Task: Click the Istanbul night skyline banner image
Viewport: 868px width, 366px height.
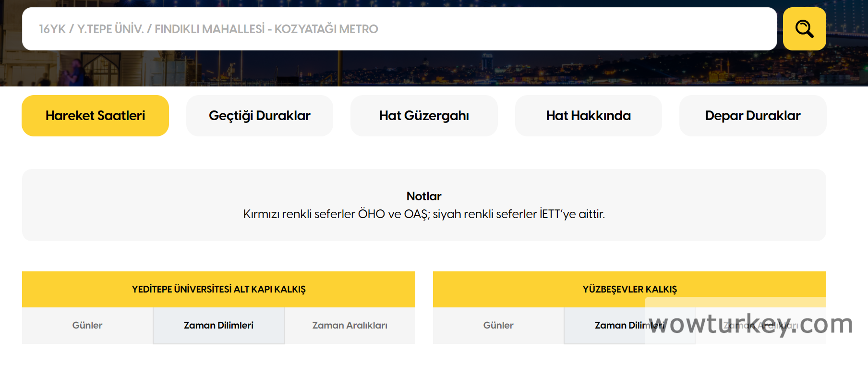Action: click(432, 70)
